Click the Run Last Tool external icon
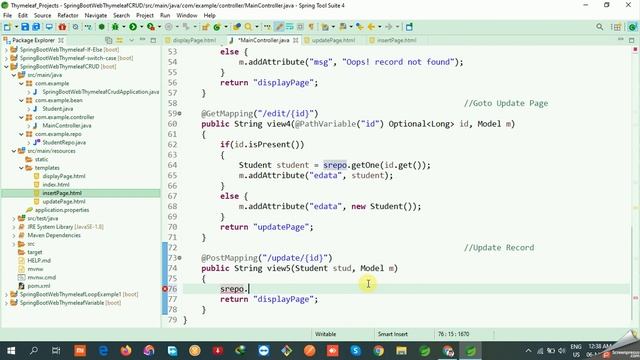 click(x=151, y=27)
